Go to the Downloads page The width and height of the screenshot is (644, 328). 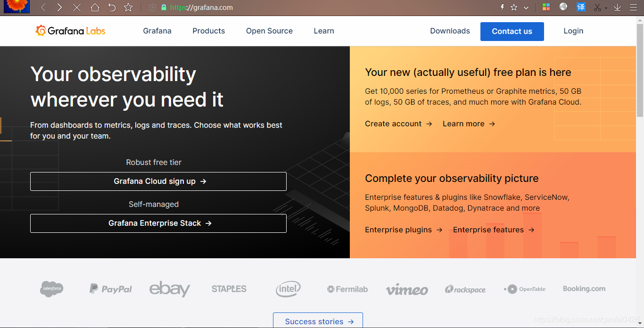[x=450, y=31]
